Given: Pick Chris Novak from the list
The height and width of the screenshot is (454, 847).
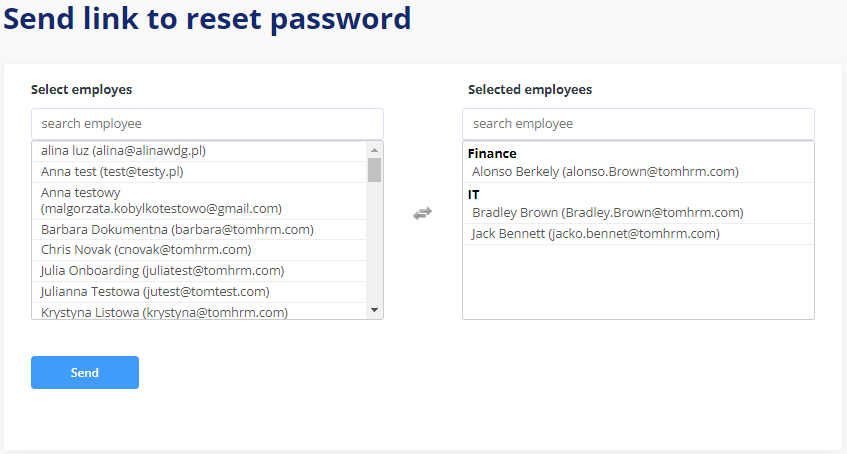Looking at the screenshot, I should [199, 250].
